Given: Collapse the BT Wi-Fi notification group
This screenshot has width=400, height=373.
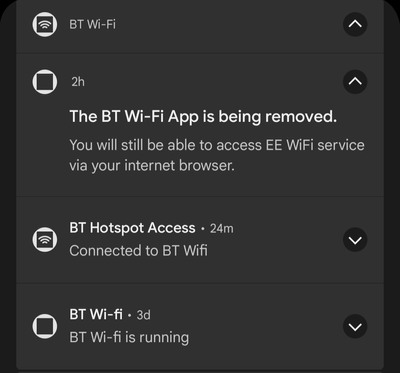Looking at the screenshot, I should click(x=355, y=24).
